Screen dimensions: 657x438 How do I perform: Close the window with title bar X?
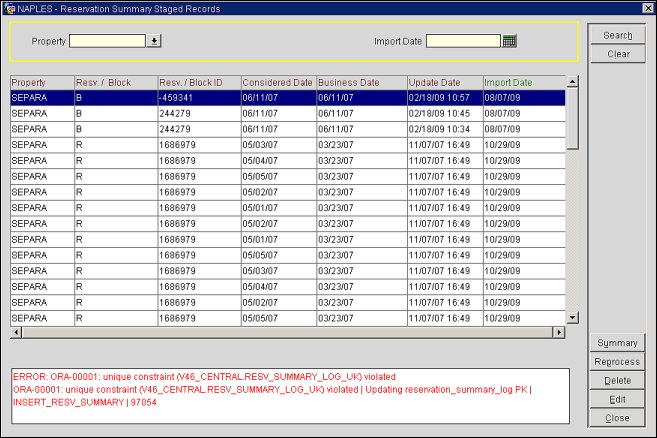click(x=645, y=8)
